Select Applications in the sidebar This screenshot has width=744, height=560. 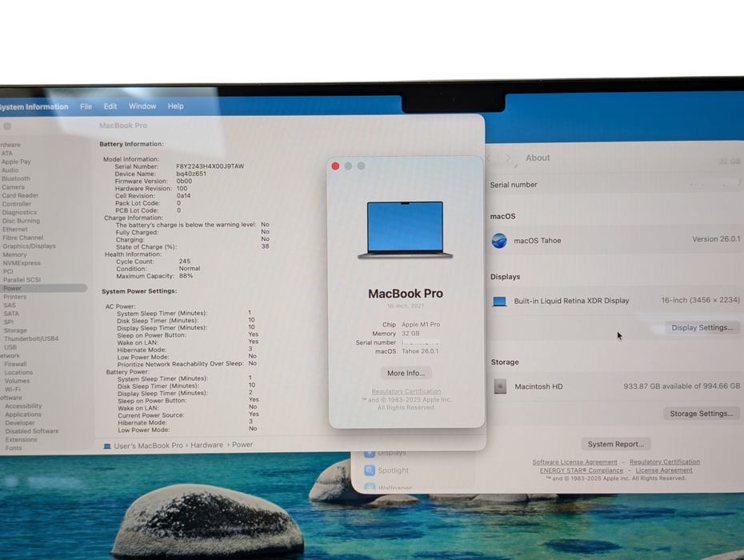tap(23, 414)
